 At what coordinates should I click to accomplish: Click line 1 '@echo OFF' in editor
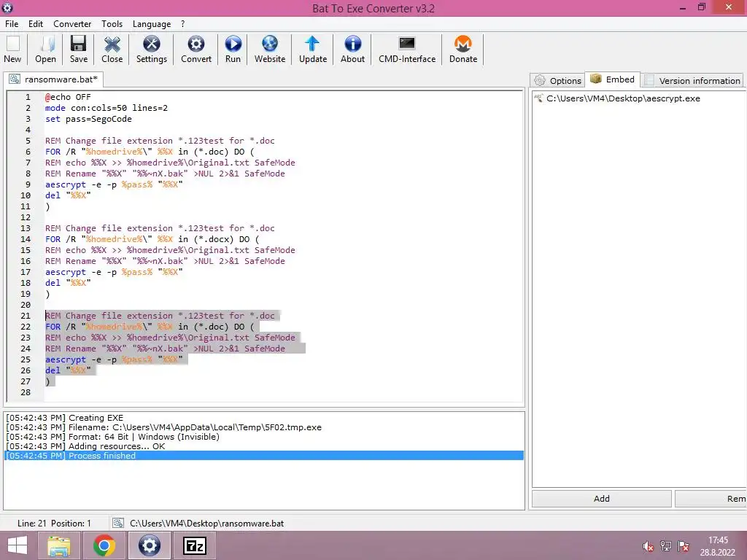68,97
